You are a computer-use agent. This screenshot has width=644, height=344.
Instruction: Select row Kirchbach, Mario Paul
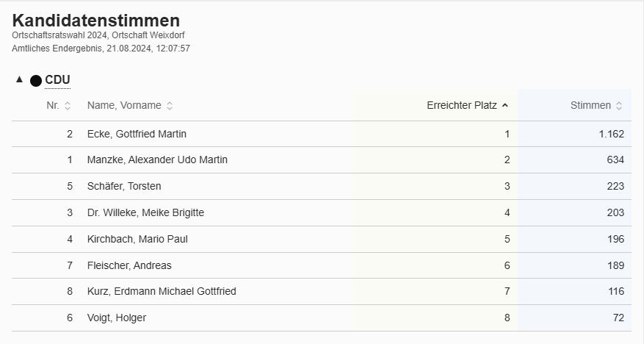click(x=322, y=239)
